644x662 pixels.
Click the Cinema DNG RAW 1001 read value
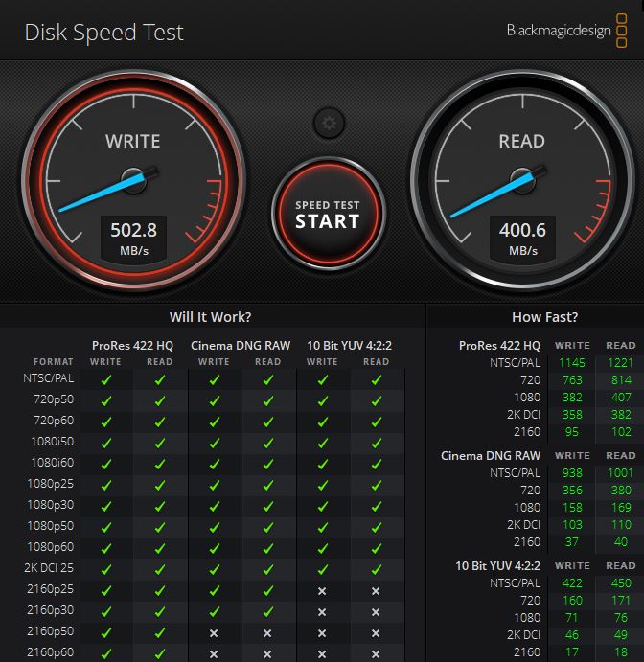[x=620, y=473]
